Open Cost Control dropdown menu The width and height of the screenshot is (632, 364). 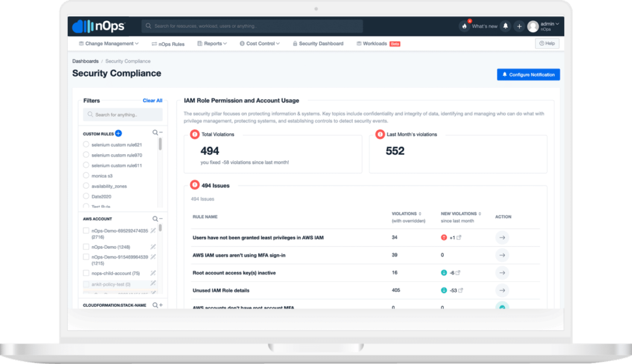click(x=260, y=44)
